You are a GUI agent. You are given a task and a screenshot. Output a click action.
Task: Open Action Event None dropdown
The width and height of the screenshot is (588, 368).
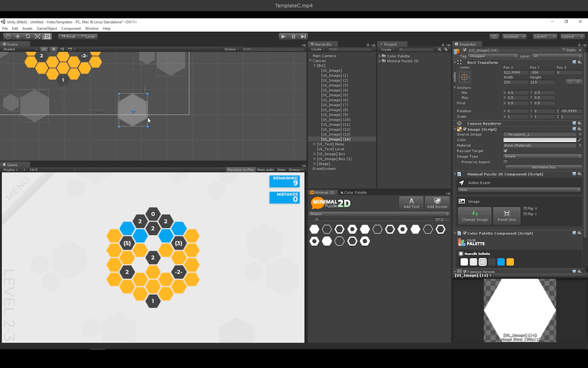(x=519, y=190)
